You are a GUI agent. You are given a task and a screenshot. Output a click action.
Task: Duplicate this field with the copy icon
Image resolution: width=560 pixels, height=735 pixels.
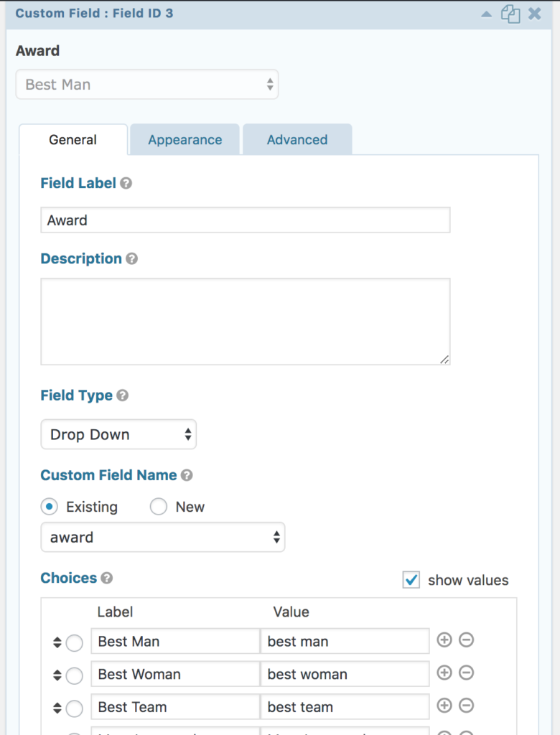click(510, 14)
